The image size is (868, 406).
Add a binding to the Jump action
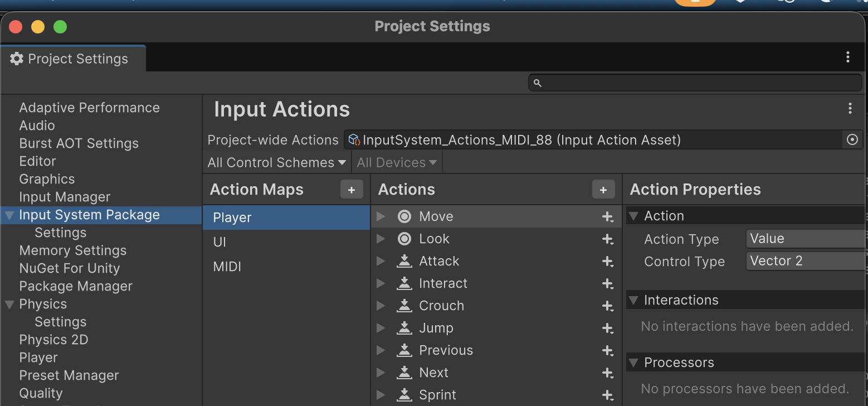coord(607,328)
